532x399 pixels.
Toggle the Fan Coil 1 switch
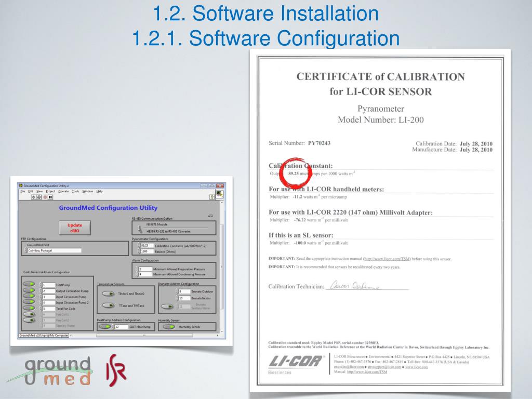29,314
